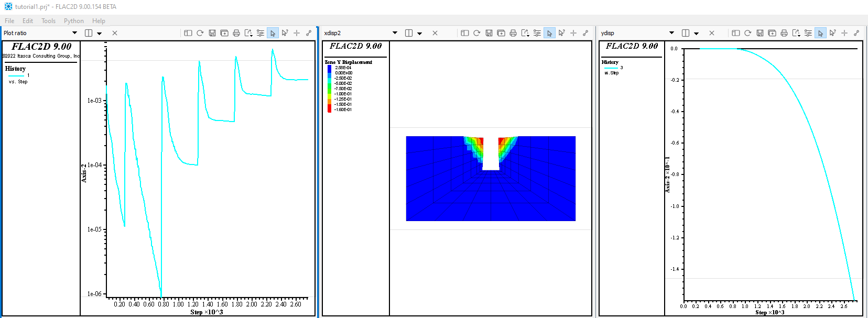Open the export menu icon in xdisp2 pane

point(525,33)
